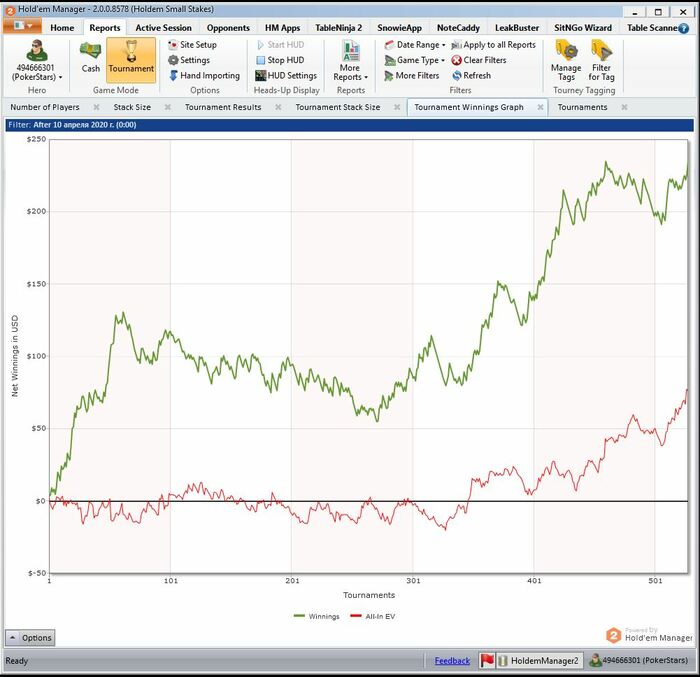The height and width of the screenshot is (677, 700).
Task: Close Tournament Winnings Graph tab
Action: (x=540, y=107)
